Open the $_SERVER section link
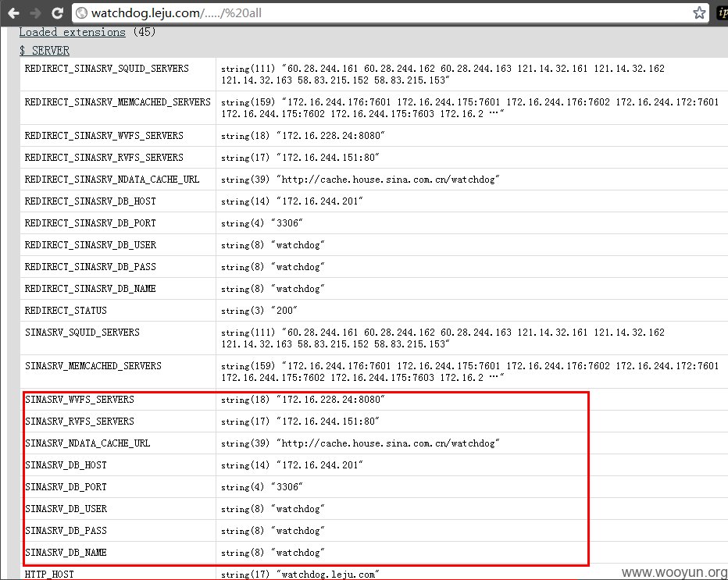This screenshot has height=580, width=728. (x=45, y=51)
